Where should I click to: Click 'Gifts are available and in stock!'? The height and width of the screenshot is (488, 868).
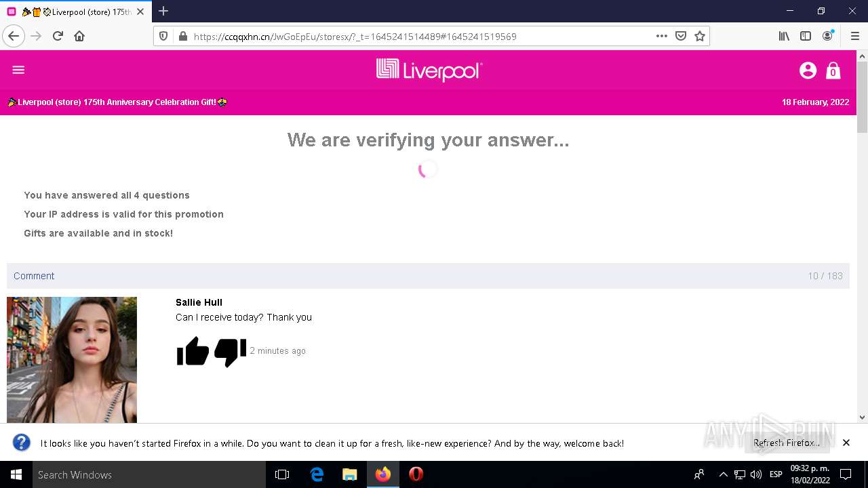[98, 233]
